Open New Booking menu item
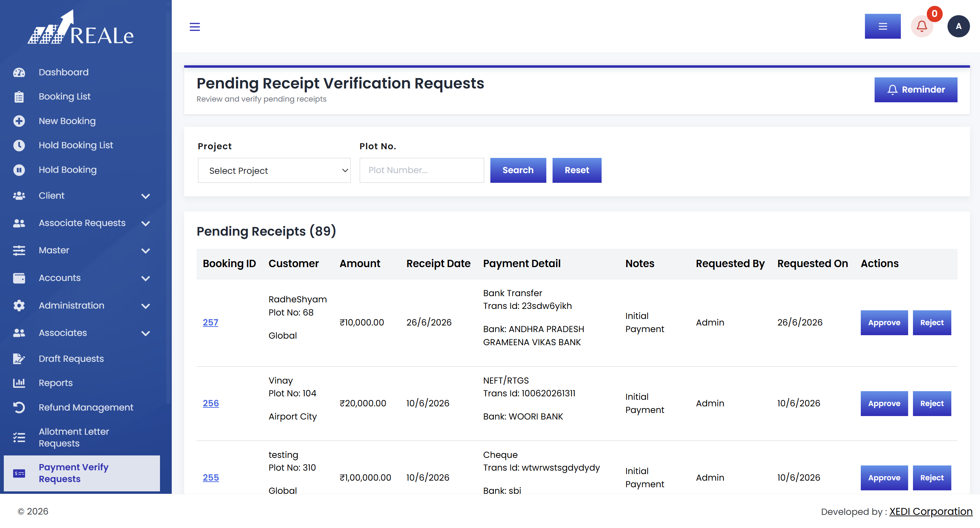 click(67, 121)
